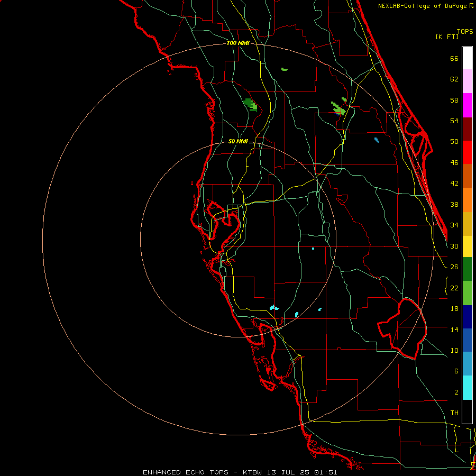This screenshot has height=476, width=476.
Task: Click the "50 NMI" range ring label
Action: tap(238, 141)
